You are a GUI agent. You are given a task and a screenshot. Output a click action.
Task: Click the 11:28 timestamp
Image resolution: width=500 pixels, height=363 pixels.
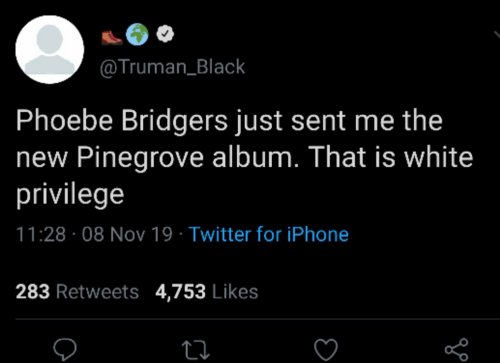pos(41,234)
